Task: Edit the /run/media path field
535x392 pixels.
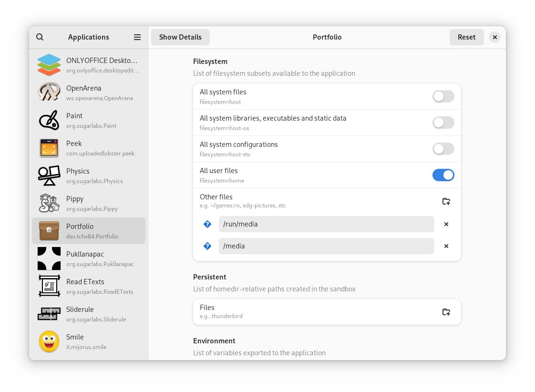Action: coord(327,224)
